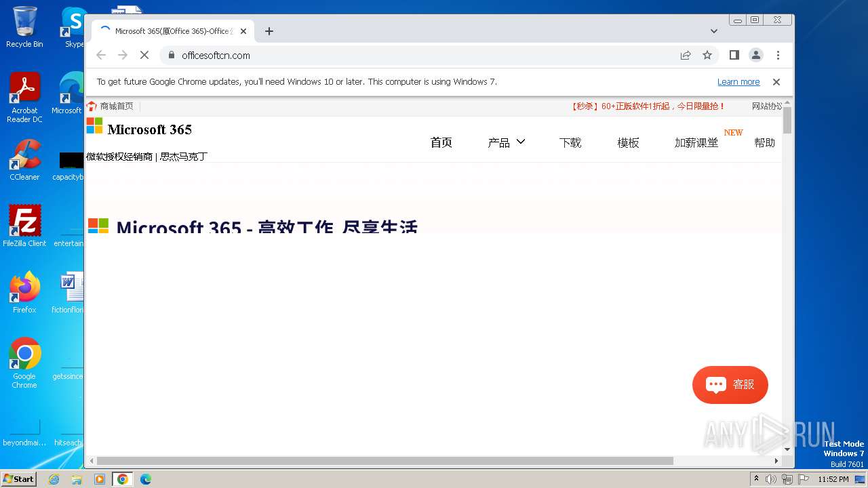868x488 pixels.
Task: Share this page using the share icon
Action: point(686,56)
